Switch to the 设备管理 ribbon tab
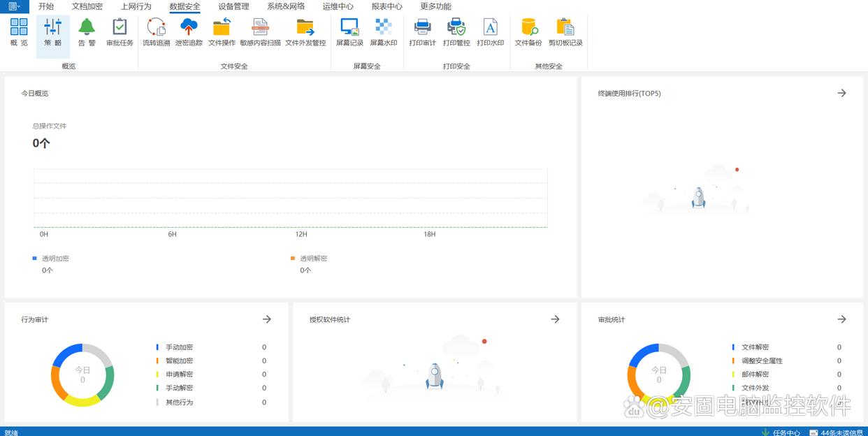The height and width of the screenshot is (436, 868). coord(233,6)
